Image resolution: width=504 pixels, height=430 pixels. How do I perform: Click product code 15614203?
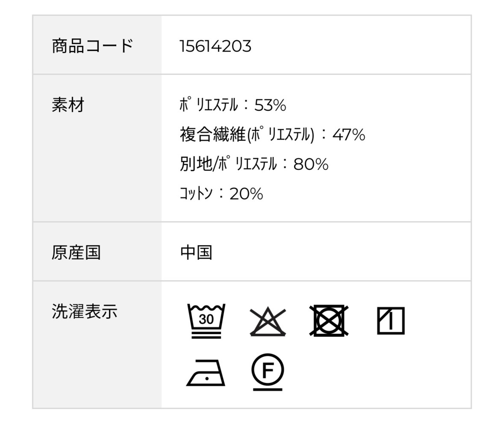(x=215, y=46)
